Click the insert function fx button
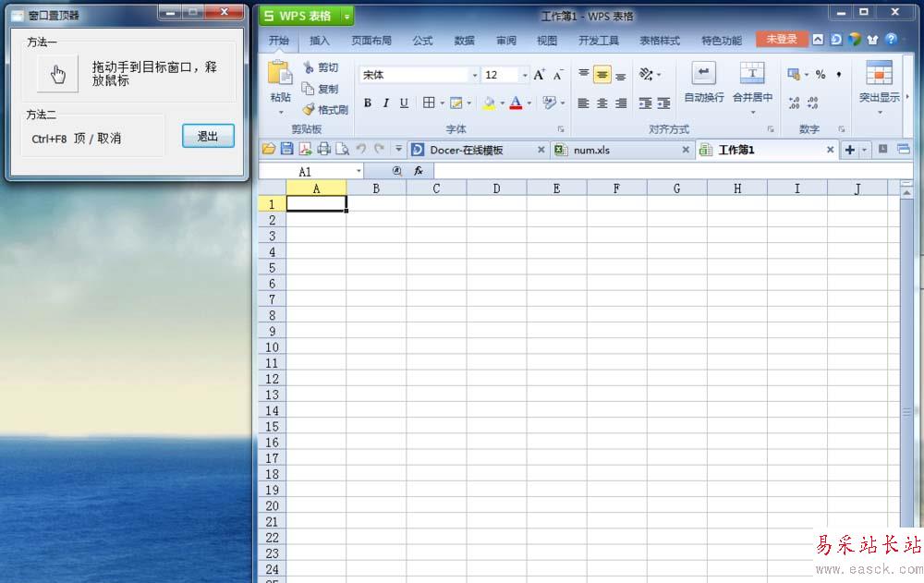Image resolution: width=924 pixels, height=583 pixels. pos(419,171)
